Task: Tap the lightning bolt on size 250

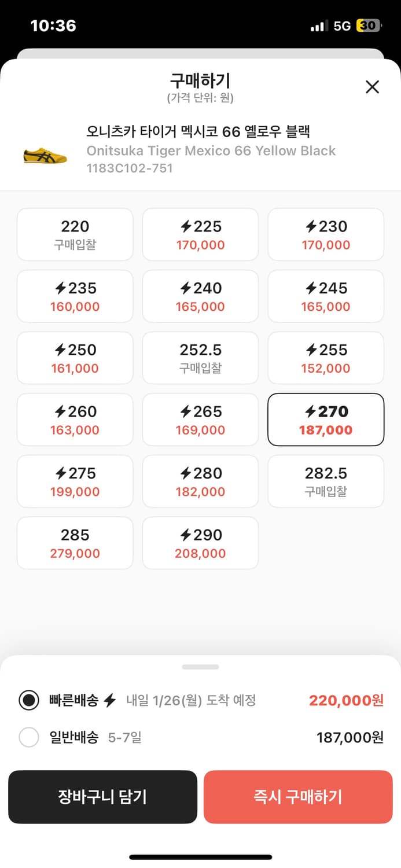Action: 60,350
